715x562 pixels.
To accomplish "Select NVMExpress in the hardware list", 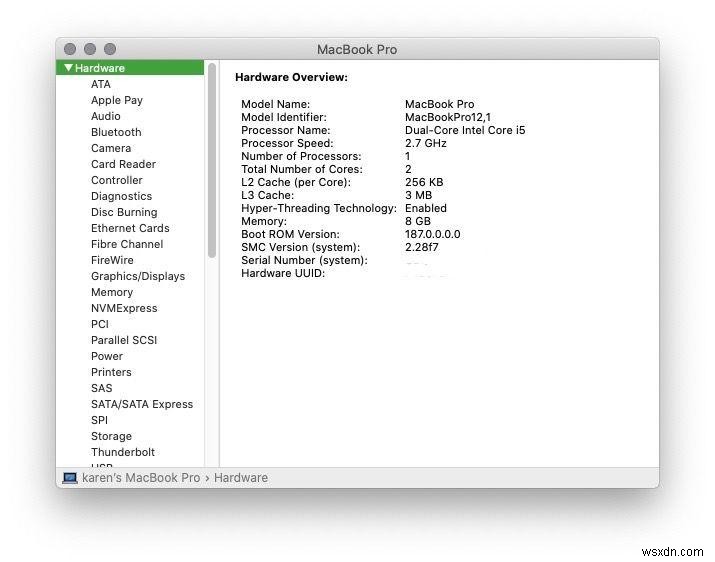I will (124, 308).
